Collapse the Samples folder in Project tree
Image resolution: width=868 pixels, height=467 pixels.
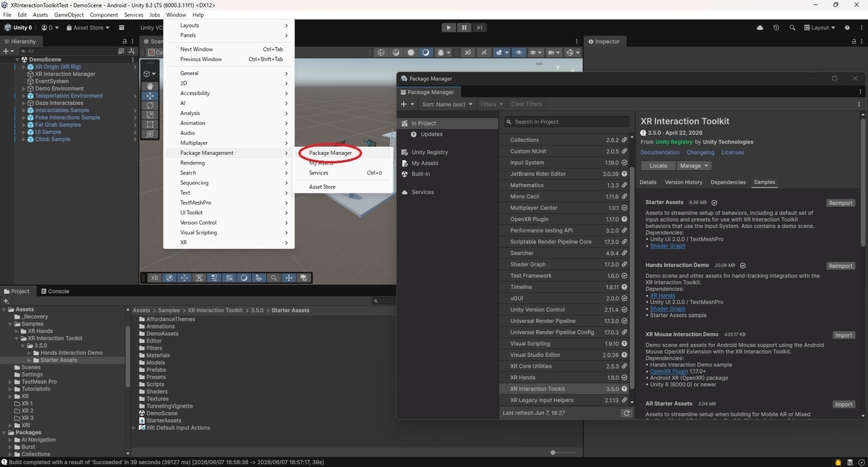[x=11, y=324]
